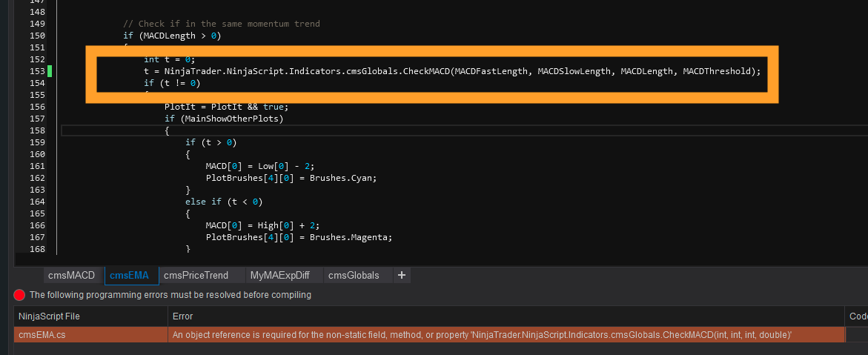
Task: Open the cmsPriceTrend tab
Action: (196, 275)
